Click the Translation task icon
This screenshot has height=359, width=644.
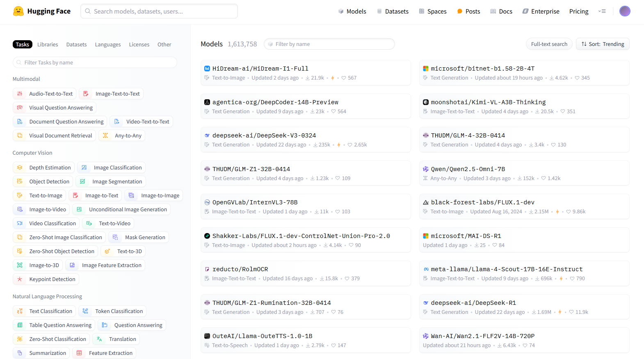coord(99,339)
